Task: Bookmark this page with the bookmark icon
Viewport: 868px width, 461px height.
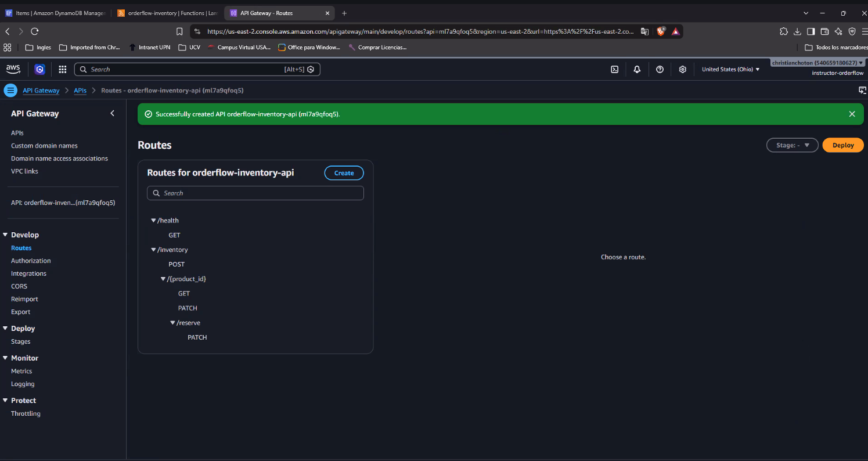Action: click(x=179, y=31)
